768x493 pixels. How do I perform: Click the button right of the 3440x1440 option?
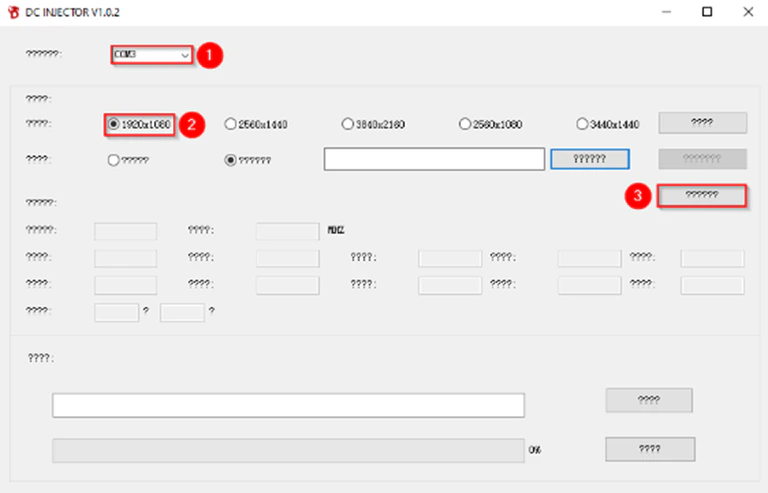pos(702,123)
